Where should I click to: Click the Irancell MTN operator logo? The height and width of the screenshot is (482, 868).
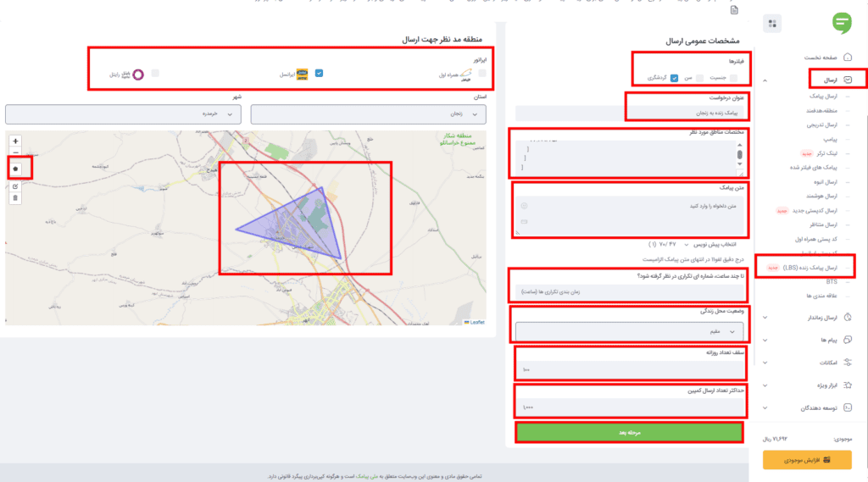coord(302,75)
